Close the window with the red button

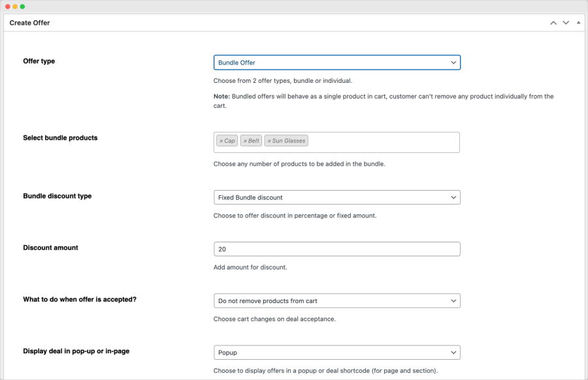[x=7, y=7]
